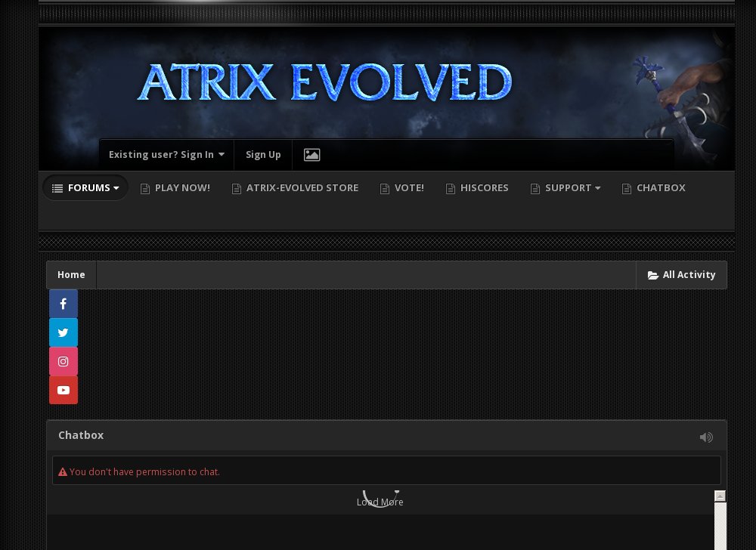Click the Sign Up link
This screenshot has width=756, height=550.
point(263,155)
